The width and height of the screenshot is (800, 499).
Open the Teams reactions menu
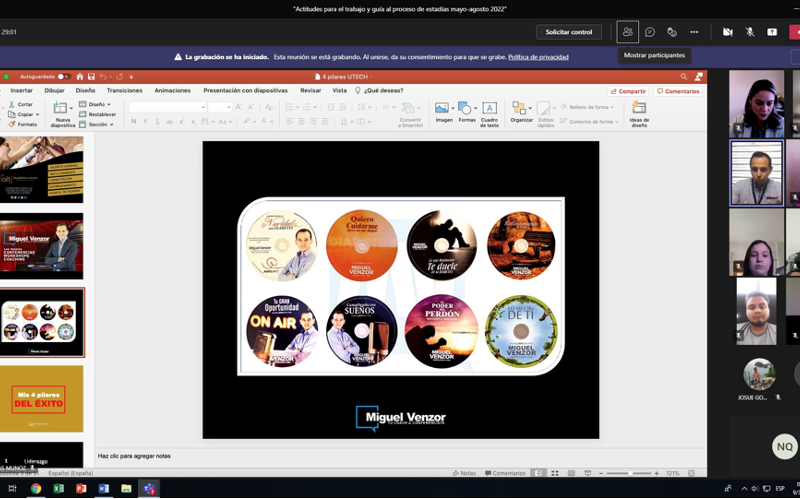point(672,32)
